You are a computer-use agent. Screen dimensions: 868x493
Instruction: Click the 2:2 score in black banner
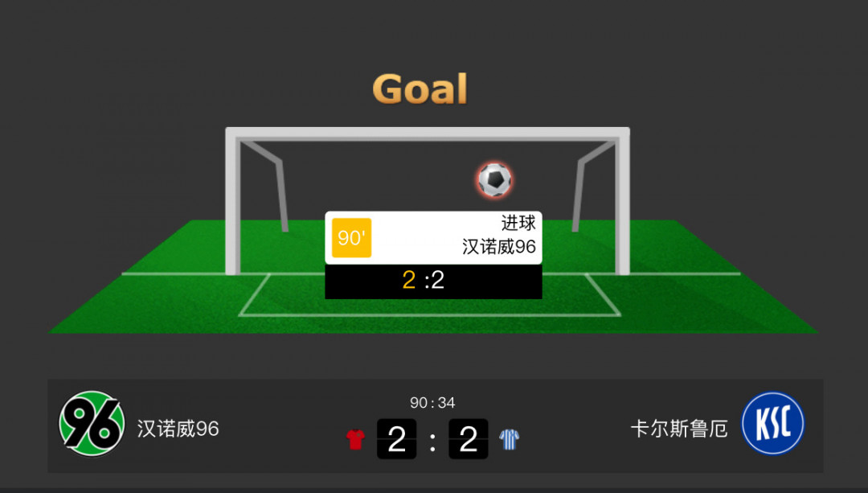(x=424, y=281)
